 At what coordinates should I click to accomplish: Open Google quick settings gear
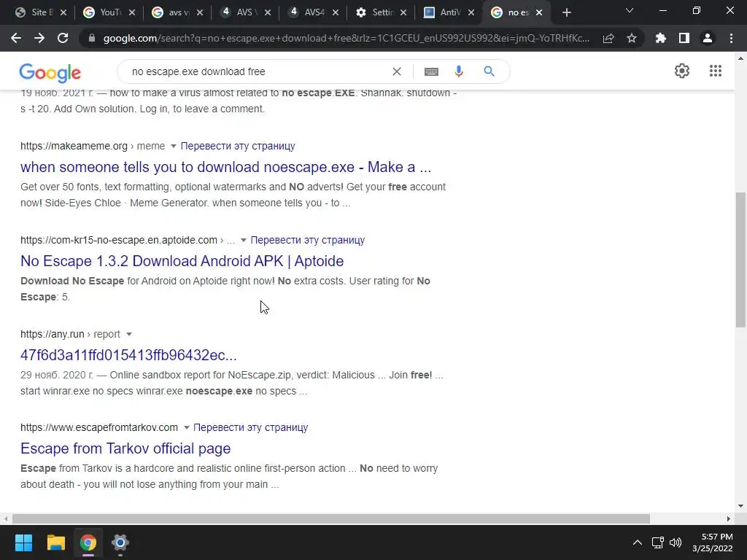click(682, 71)
